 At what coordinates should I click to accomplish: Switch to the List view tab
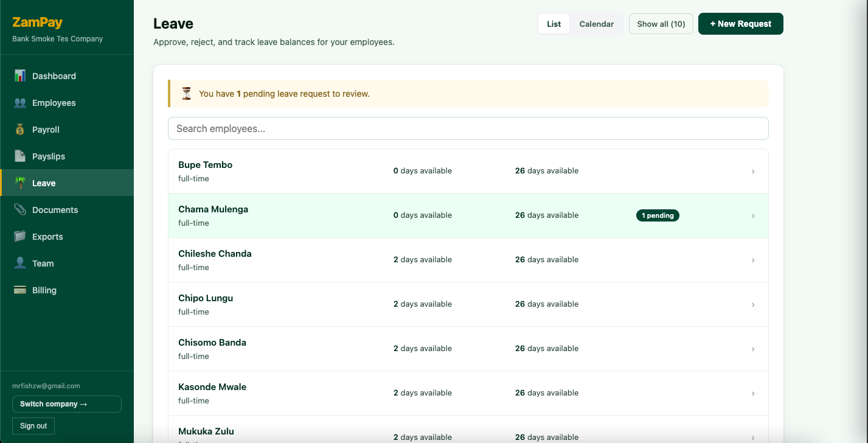554,24
